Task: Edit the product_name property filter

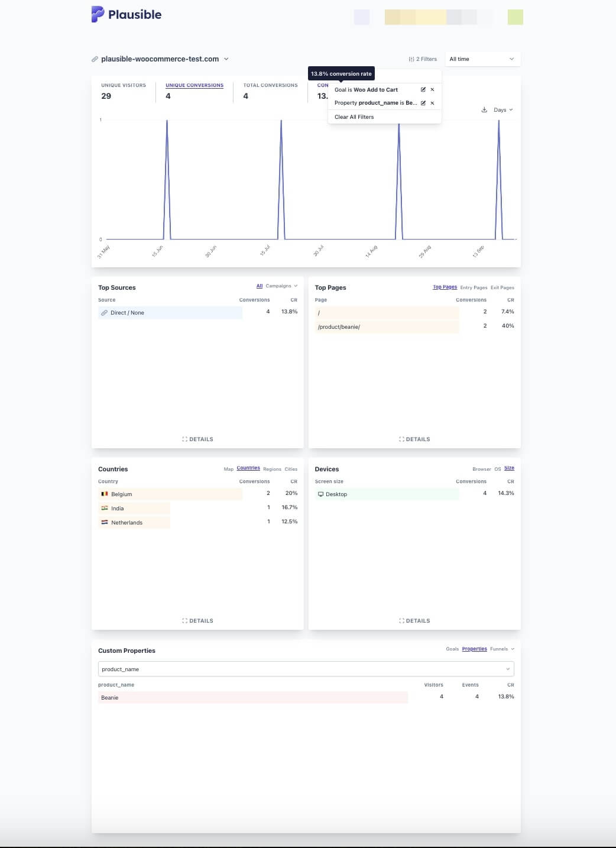Action: tap(423, 103)
